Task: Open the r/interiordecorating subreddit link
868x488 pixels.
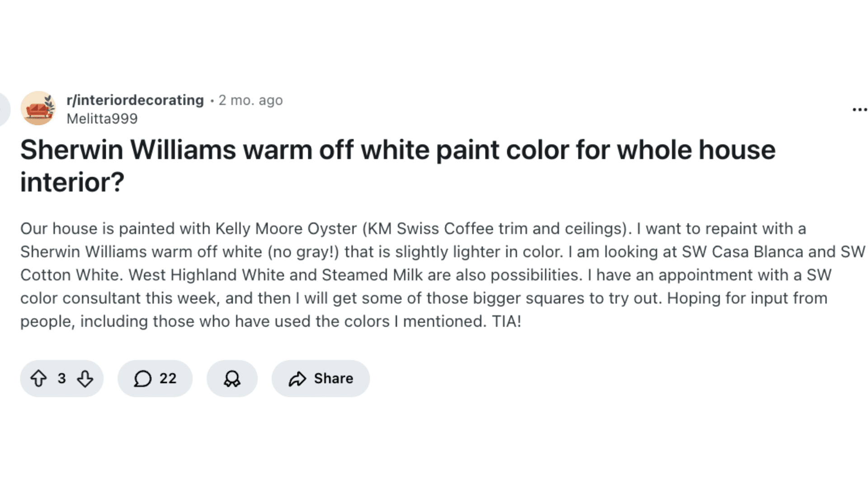Action: pos(135,100)
